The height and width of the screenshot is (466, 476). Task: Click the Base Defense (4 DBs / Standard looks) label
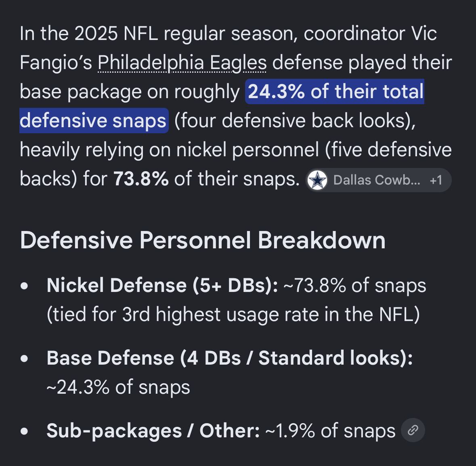(229, 358)
